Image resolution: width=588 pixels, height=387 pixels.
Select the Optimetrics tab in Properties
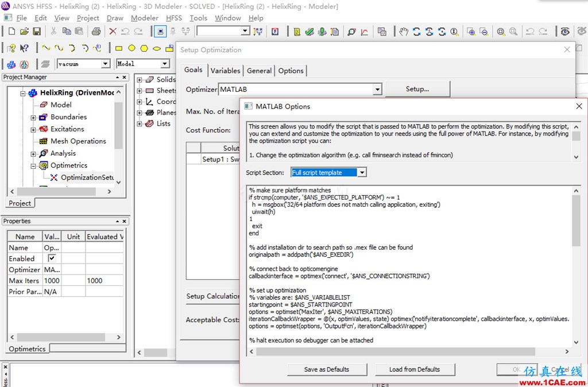click(x=28, y=349)
